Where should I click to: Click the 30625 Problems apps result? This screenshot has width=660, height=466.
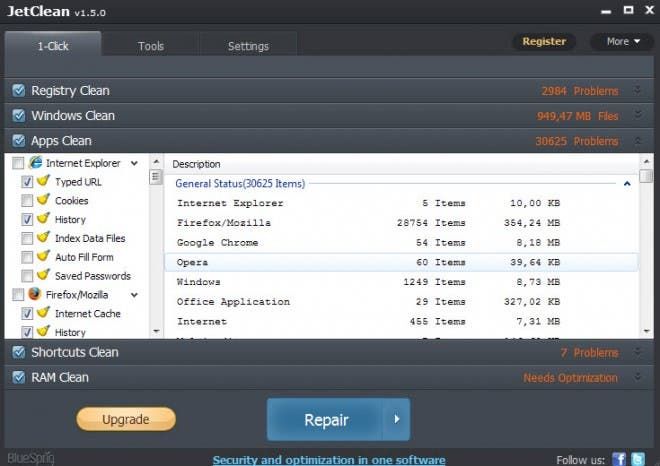pos(576,141)
